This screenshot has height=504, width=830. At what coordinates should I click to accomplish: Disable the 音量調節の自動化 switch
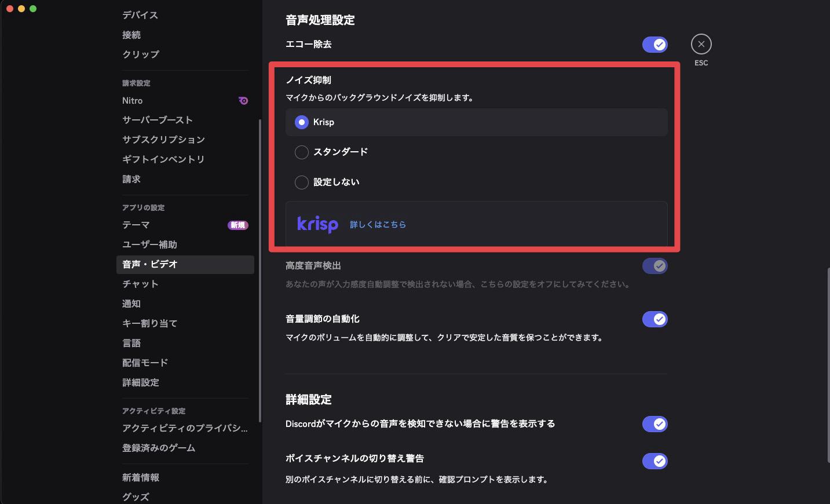tap(655, 319)
